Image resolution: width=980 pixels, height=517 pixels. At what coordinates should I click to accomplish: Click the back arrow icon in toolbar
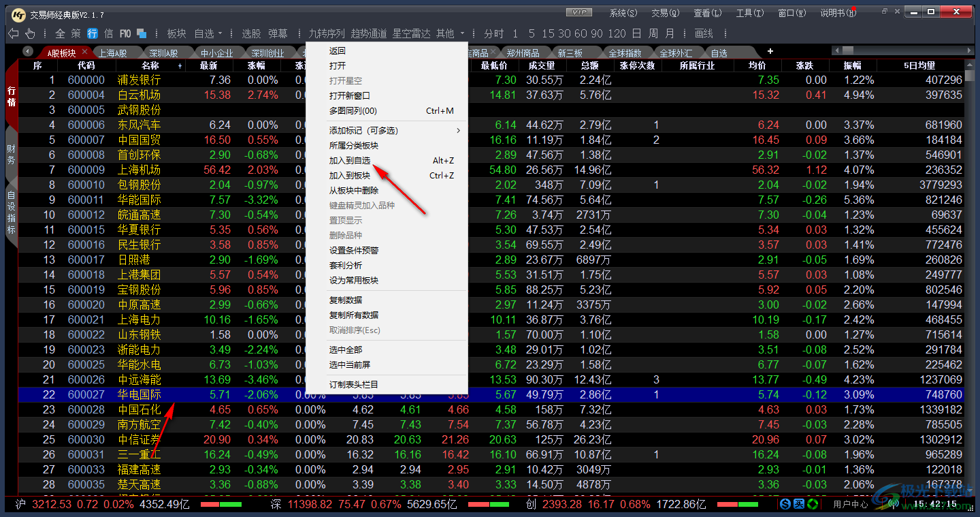point(13,33)
